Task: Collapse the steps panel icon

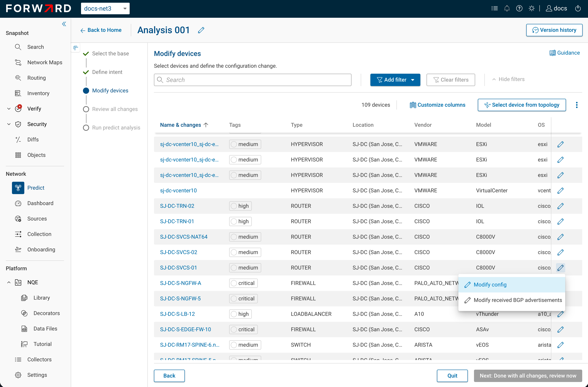Action: click(76, 48)
